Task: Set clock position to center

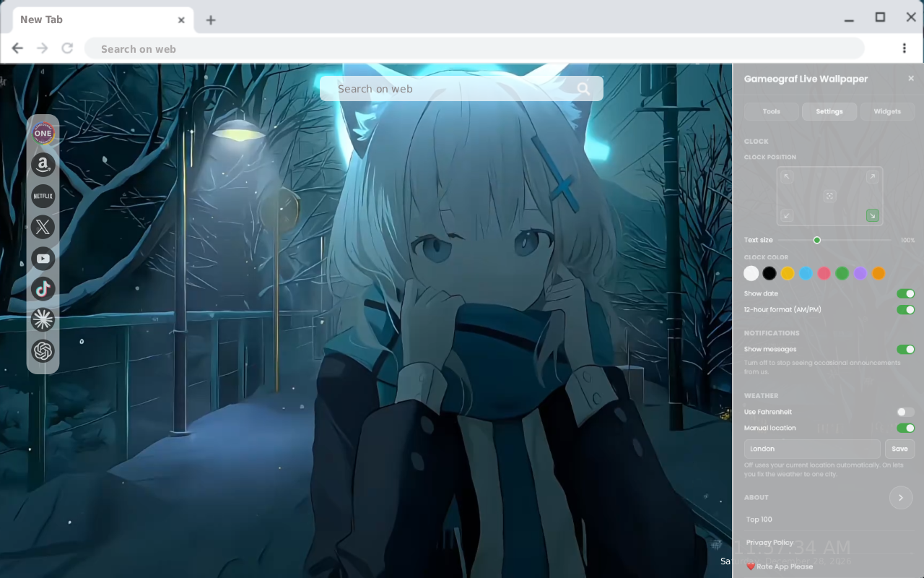Action: [829, 196]
